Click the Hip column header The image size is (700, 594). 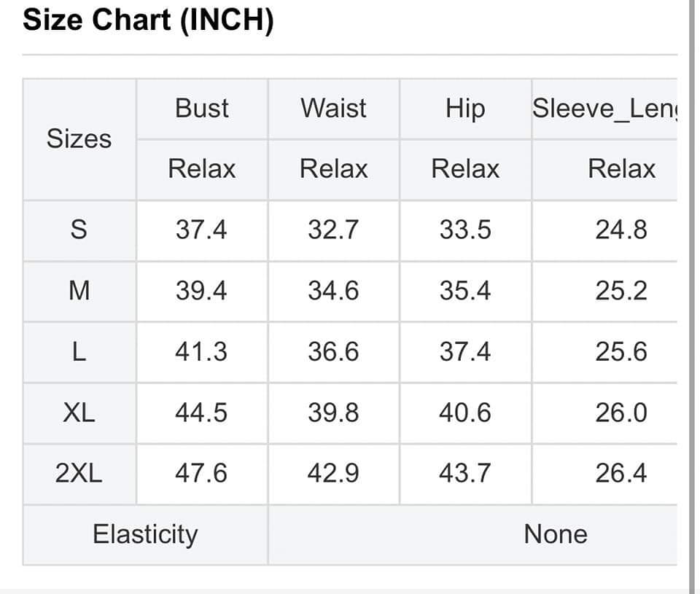point(465,109)
